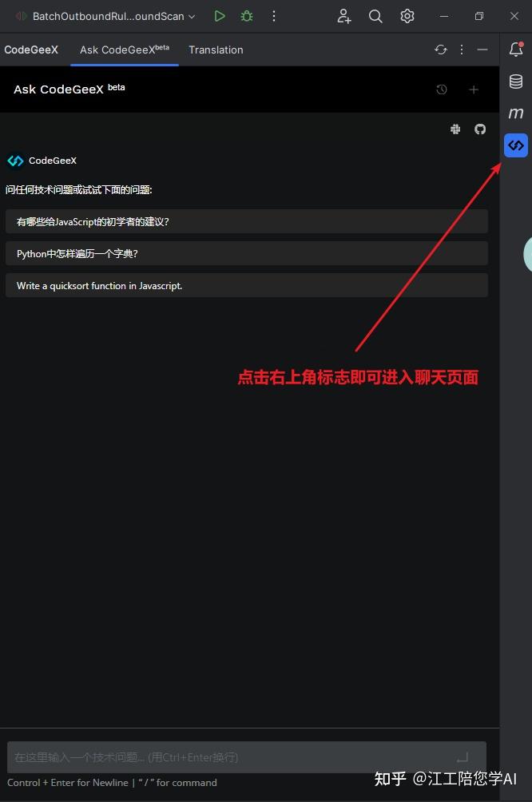The width and height of the screenshot is (532, 802).
Task: Select the Python dictionary traversal suggestion
Action: click(x=247, y=253)
